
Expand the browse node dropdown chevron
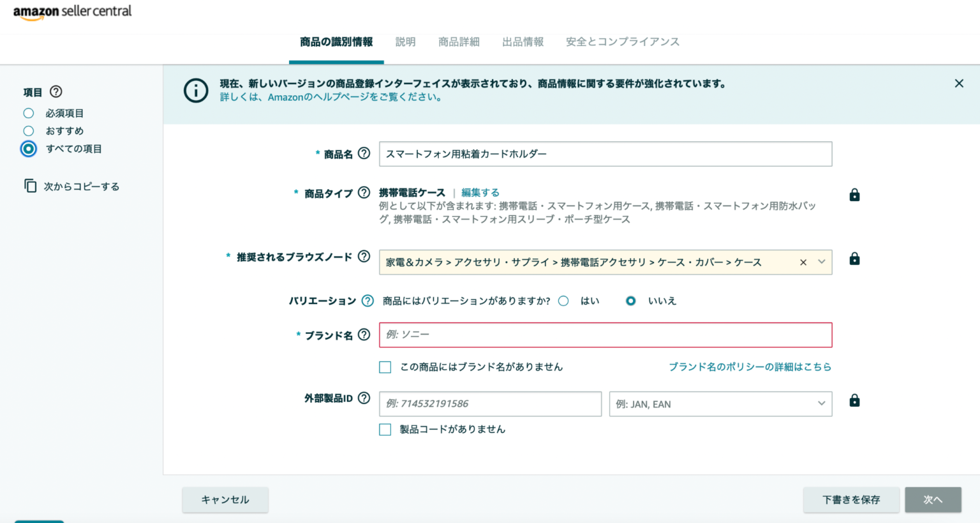click(822, 262)
